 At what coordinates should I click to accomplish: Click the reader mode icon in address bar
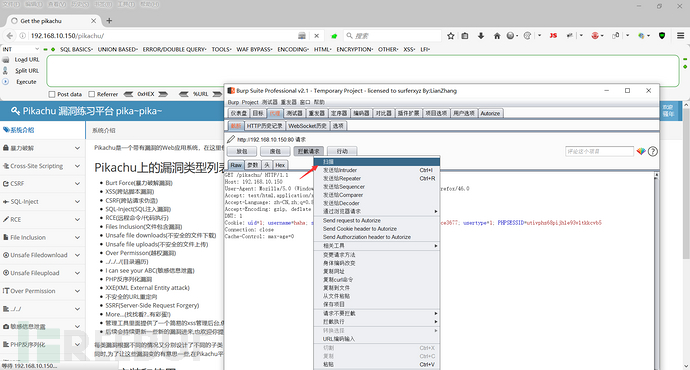302,36
